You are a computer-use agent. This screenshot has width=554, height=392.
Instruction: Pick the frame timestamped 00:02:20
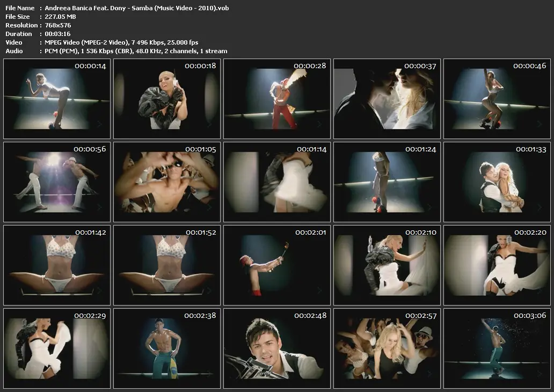click(x=497, y=265)
